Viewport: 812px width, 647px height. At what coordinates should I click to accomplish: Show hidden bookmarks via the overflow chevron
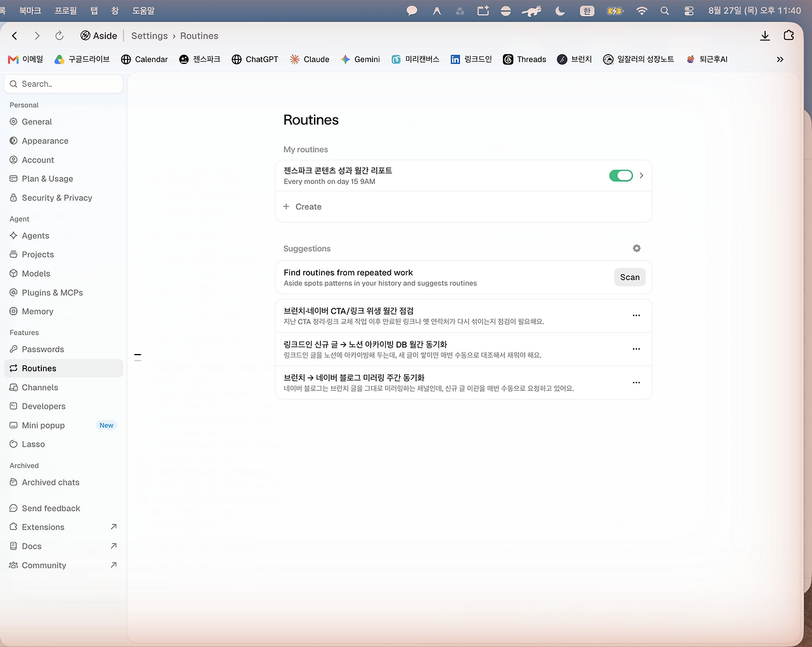[780, 59]
